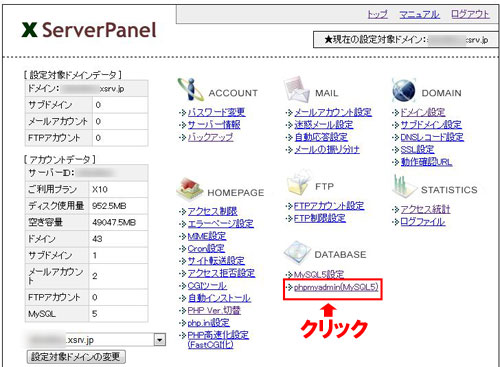Open the アクセス制限 link
This screenshot has height=367, width=500.
coord(212,211)
